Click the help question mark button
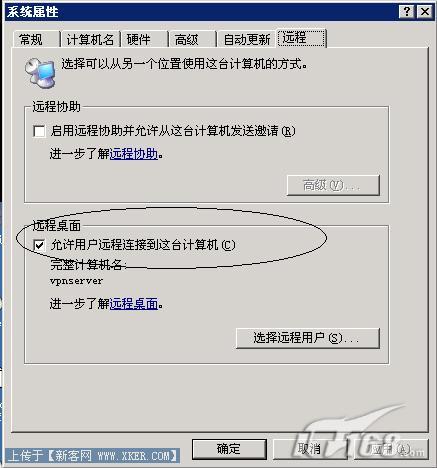 click(406, 12)
